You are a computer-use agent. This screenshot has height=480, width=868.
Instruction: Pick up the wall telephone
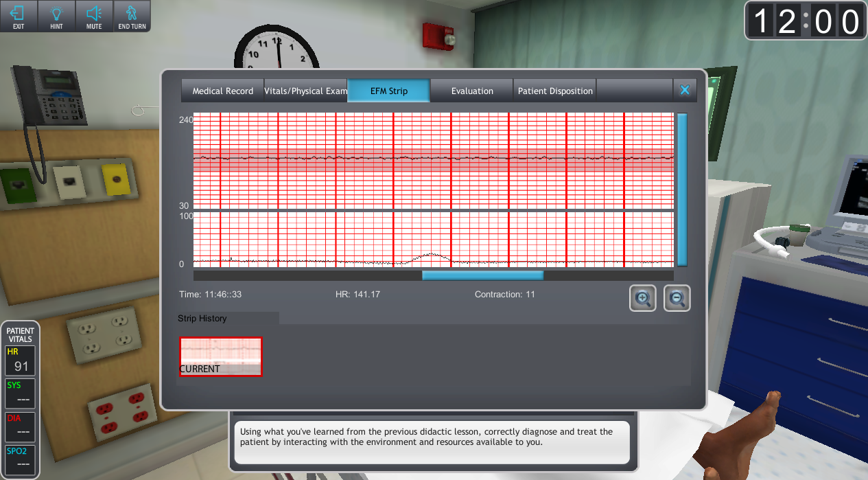[x=51, y=96]
